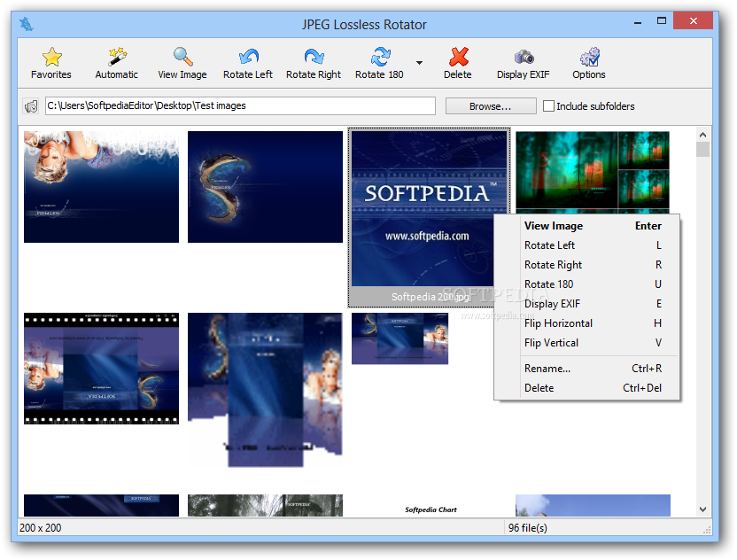Select the blue sky thumbnail at bottom
737x560 pixels.
click(x=593, y=505)
